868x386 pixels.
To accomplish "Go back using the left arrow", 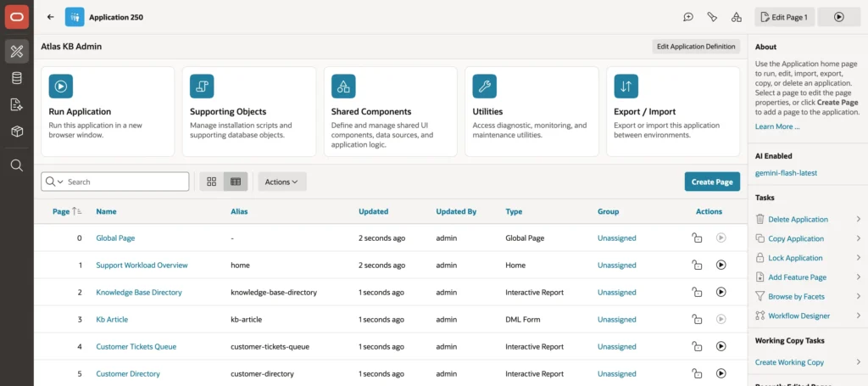I will click(x=50, y=17).
